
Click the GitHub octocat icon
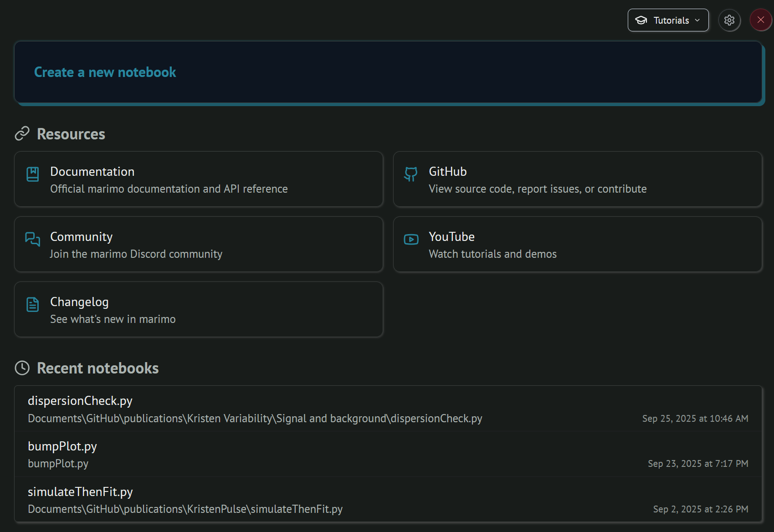[x=411, y=174]
